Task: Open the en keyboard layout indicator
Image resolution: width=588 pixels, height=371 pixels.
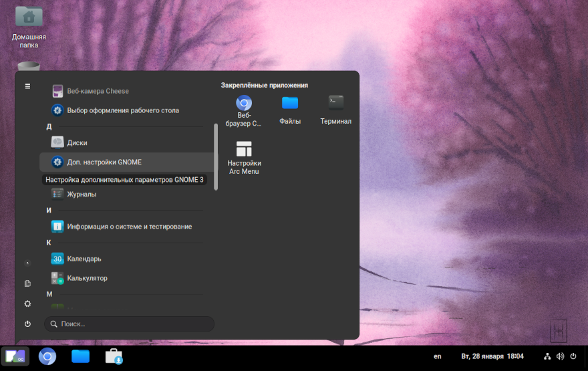Action: point(438,357)
